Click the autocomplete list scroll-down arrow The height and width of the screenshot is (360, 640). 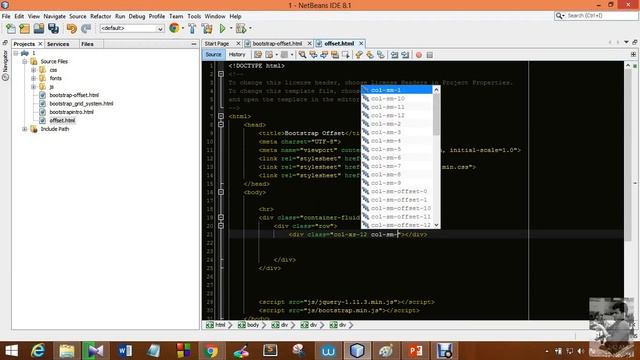pos(436,225)
